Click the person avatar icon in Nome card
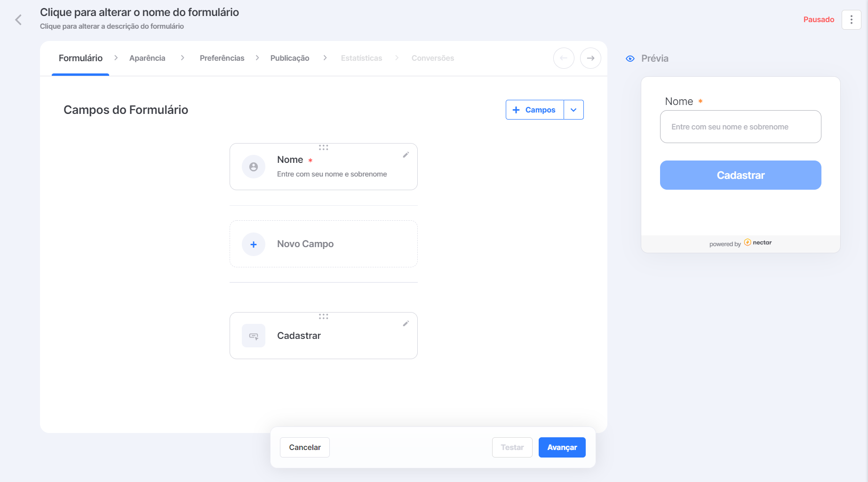 point(254,167)
